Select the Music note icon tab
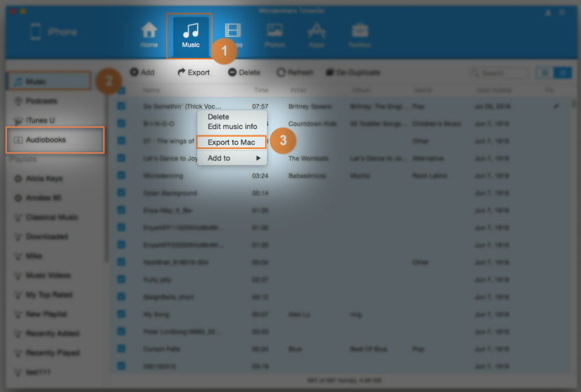Screen dimensions: 581x392 pyautogui.click(x=191, y=31)
